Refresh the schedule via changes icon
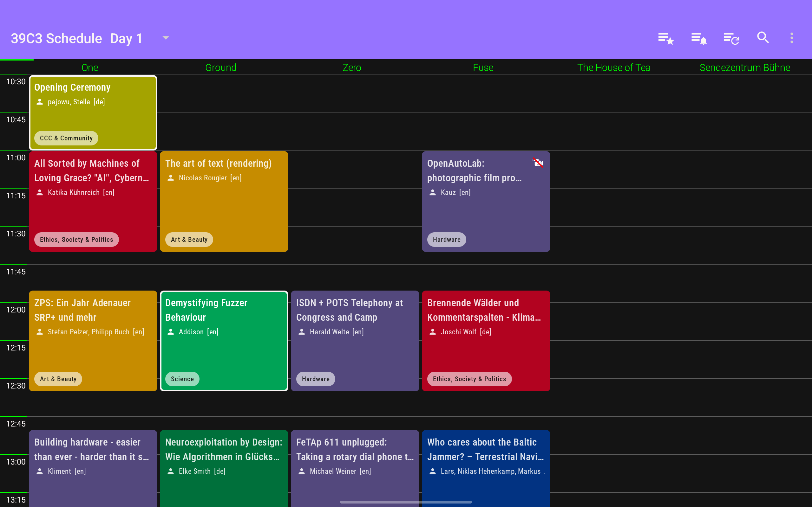Image resolution: width=812 pixels, height=507 pixels. click(x=731, y=38)
